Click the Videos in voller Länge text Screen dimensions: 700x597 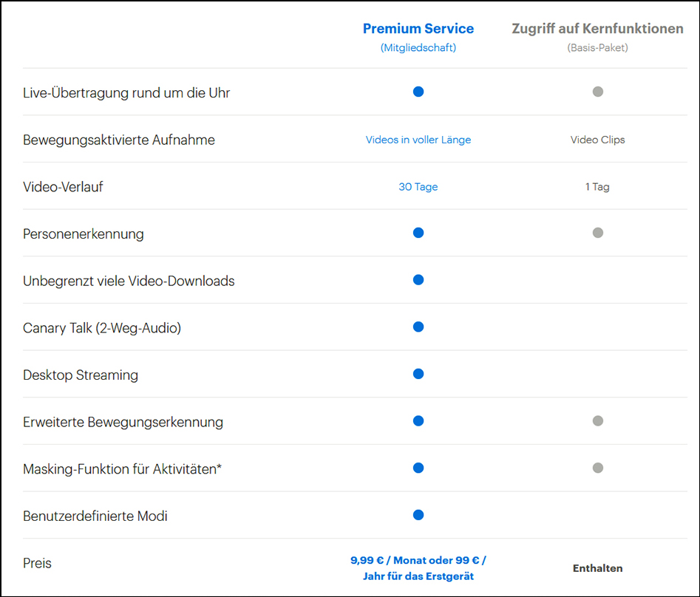(x=418, y=140)
